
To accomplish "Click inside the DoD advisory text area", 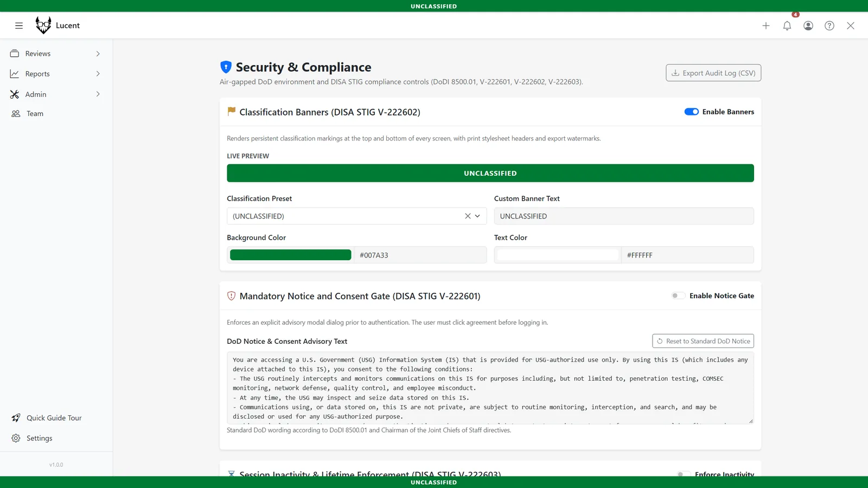I will 490,388.
